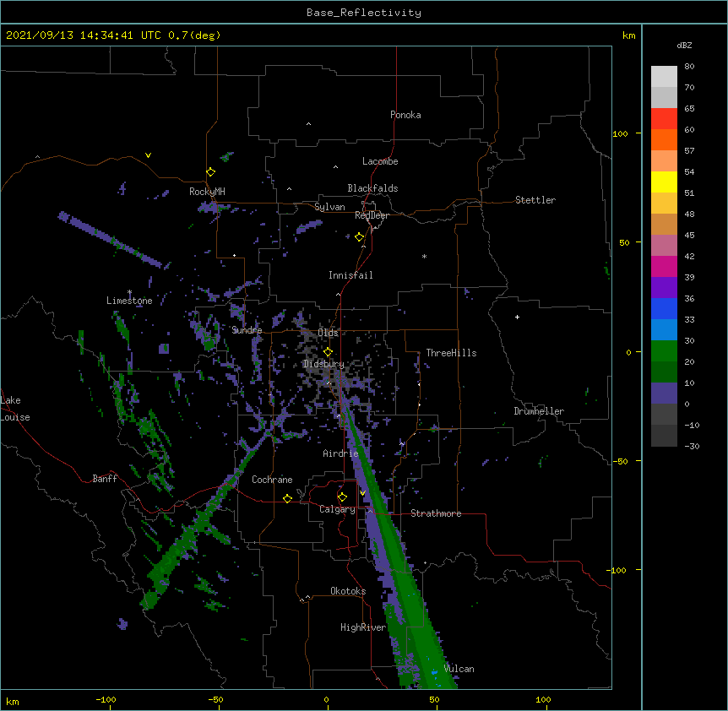Select the yellow diamond marker below Olds

point(328,351)
